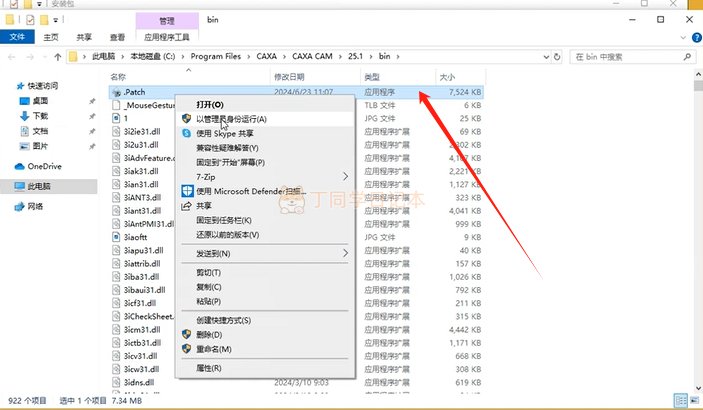Expand the ribbon with the chevron

[x=683, y=38]
